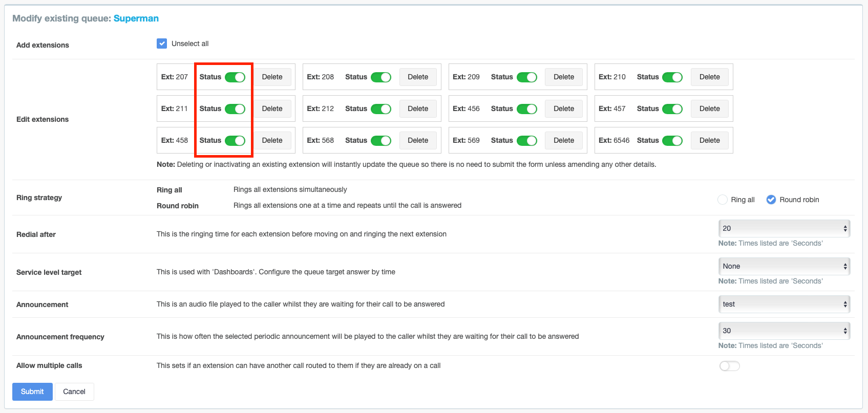Toggle status switch for Ext 209
The width and height of the screenshot is (868, 413).
pyautogui.click(x=527, y=77)
